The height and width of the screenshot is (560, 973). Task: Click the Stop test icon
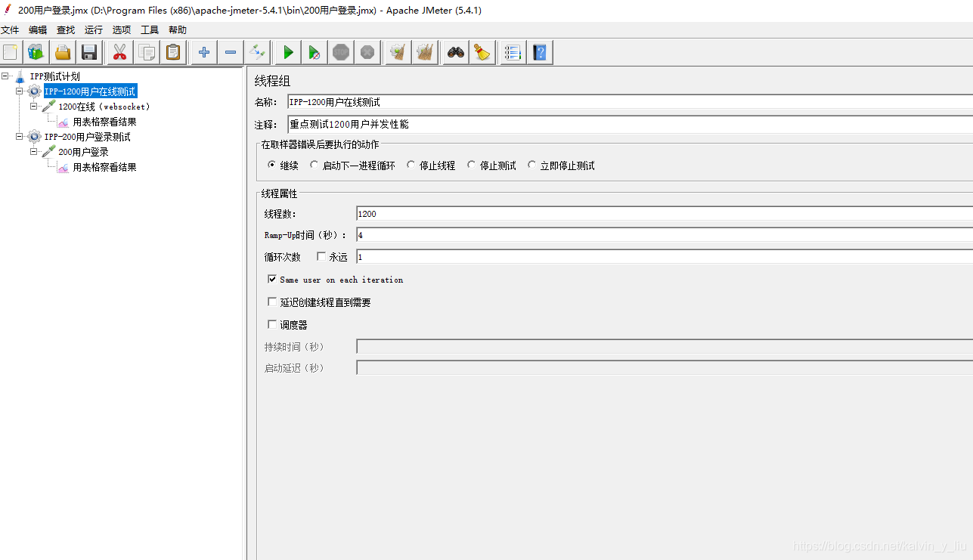pos(340,52)
